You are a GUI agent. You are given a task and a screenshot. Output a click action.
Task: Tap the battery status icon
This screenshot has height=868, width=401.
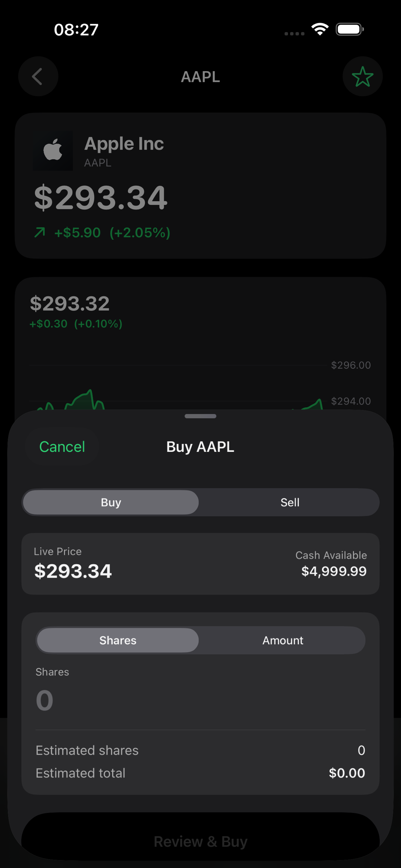tap(349, 29)
